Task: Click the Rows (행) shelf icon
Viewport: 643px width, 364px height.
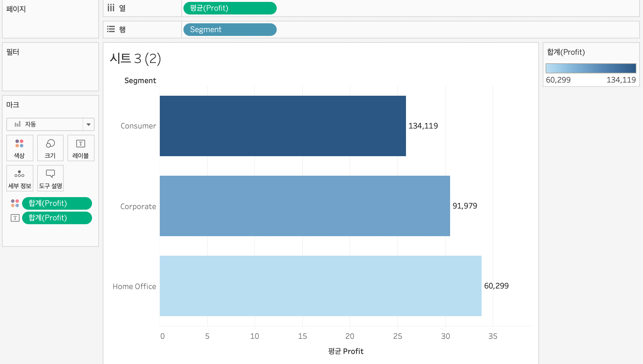Action: point(111,29)
